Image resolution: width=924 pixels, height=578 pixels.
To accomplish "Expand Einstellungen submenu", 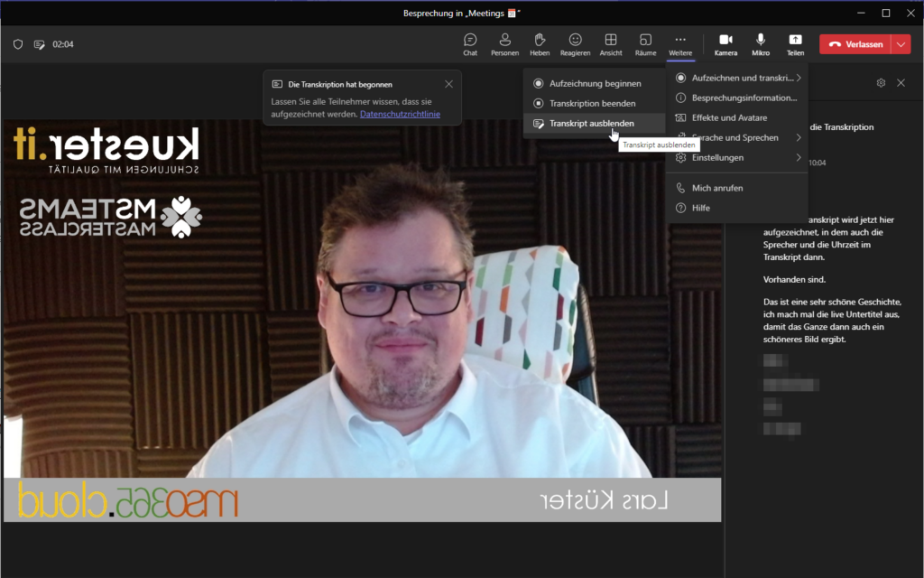I will tap(737, 157).
